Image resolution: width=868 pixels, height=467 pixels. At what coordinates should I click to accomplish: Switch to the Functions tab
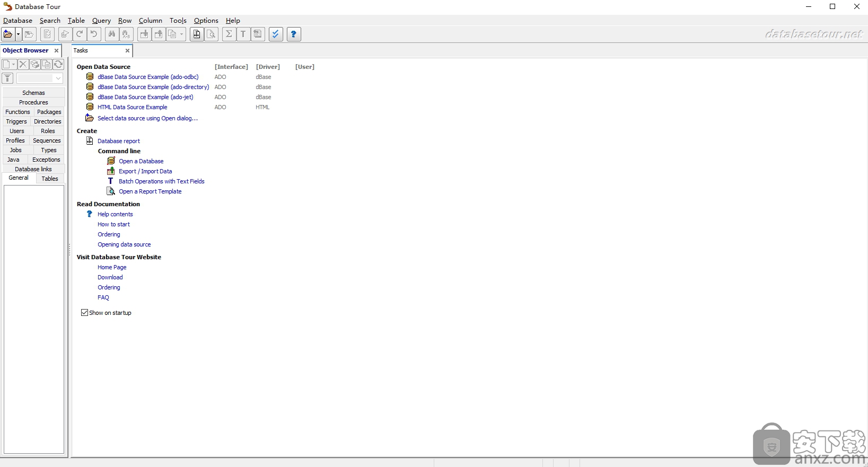click(x=17, y=112)
